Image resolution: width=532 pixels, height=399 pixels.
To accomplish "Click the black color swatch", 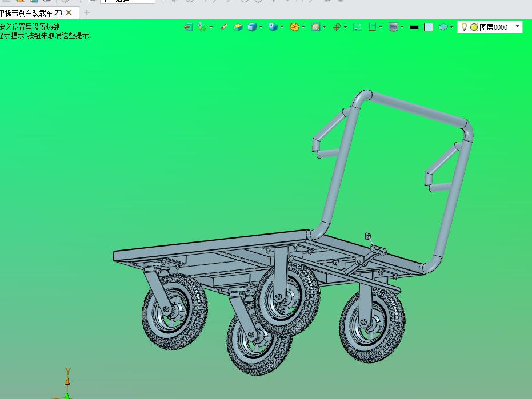I will click(x=414, y=27).
